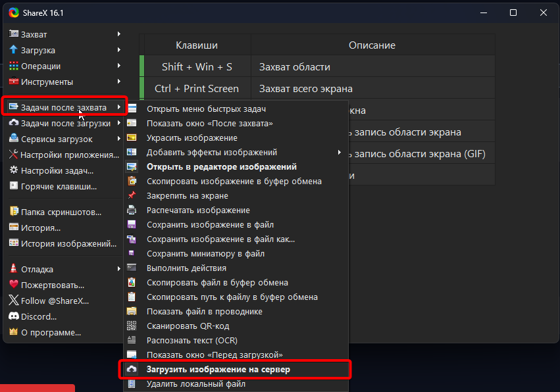Expand the Инструменты submenu arrow
The width and height of the screenshot is (560, 392).
[119, 82]
